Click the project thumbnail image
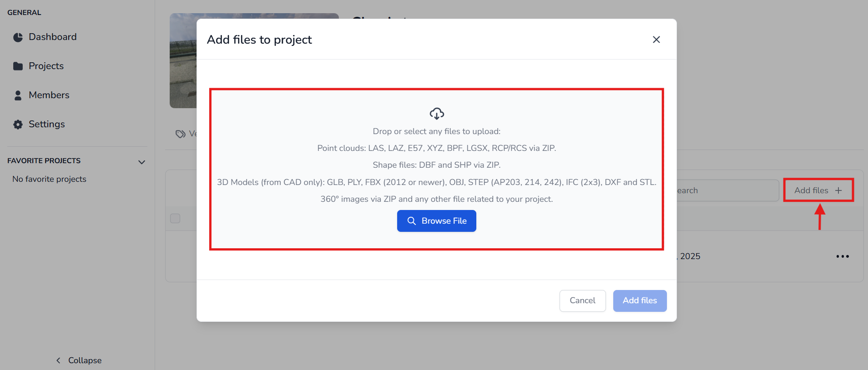This screenshot has width=868, height=370. [183, 60]
